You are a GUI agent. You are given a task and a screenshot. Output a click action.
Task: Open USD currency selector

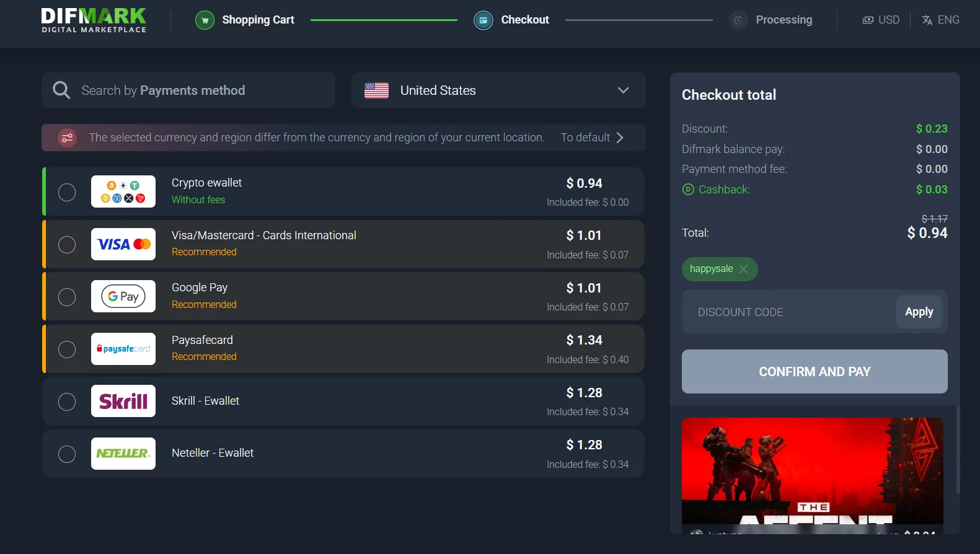(x=881, y=20)
